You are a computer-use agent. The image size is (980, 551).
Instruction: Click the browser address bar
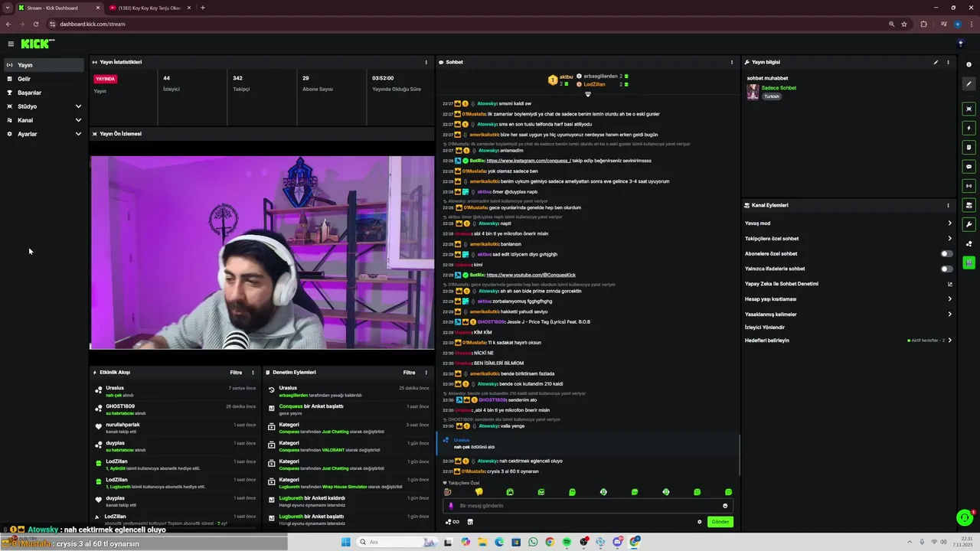point(467,24)
